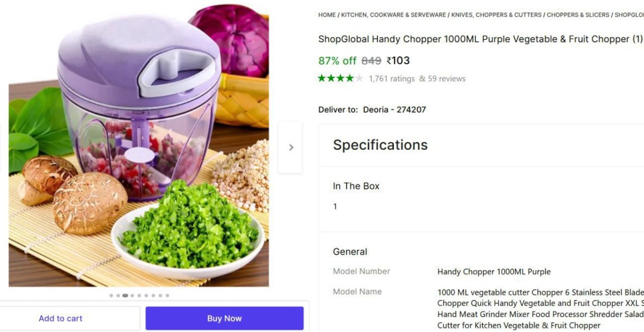The image size is (644, 332).
Task: Click the Specifications section header
Action: [x=380, y=145]
